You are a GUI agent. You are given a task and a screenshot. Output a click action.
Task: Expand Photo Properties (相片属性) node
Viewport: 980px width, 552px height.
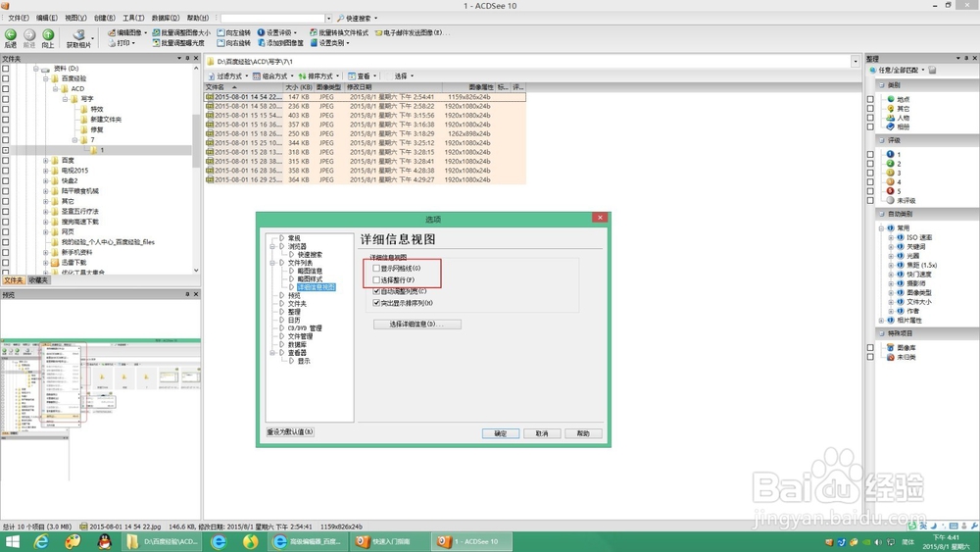(x=881, y=321)
